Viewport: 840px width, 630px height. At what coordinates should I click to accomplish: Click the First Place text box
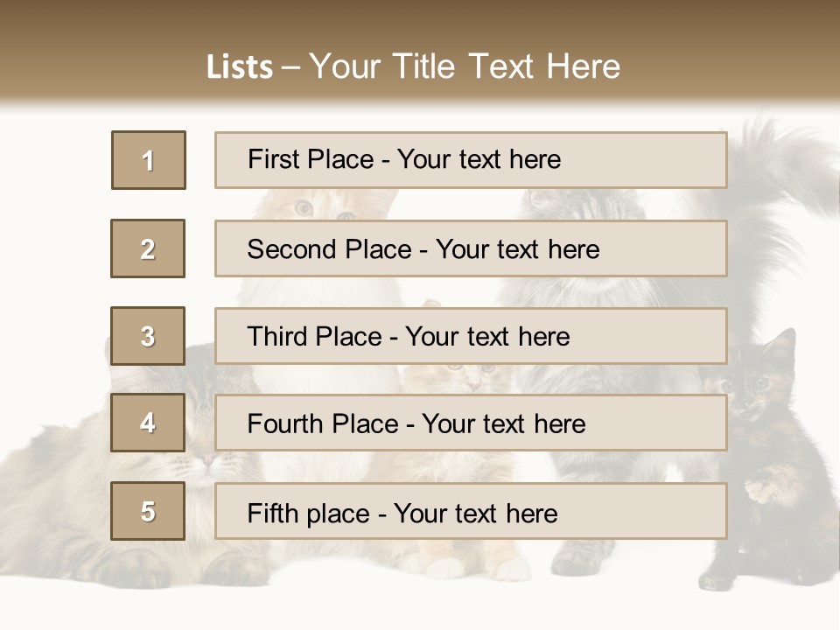point(471,160)
